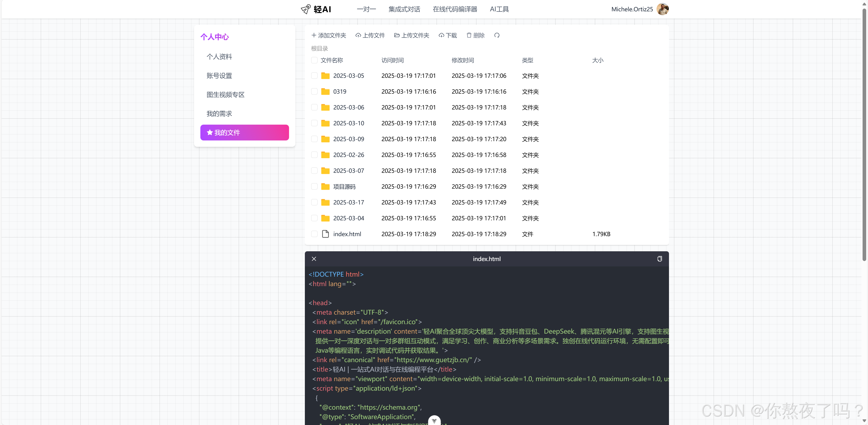Image resolution: width=868 pixels, height=425 pixels.
Task: Click 上传文件夹 upload folder button
Action: (411, 35)
